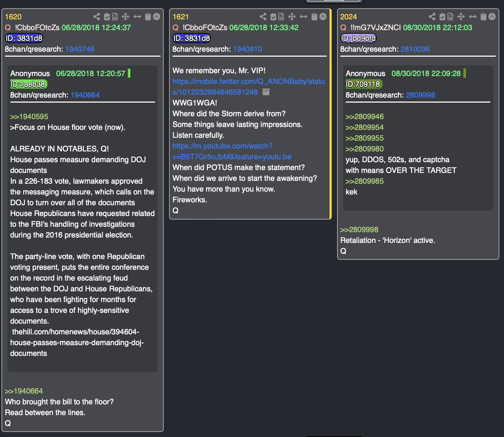
Task: Follow reply reference >>2809980
Action: [x=365, y=149]
